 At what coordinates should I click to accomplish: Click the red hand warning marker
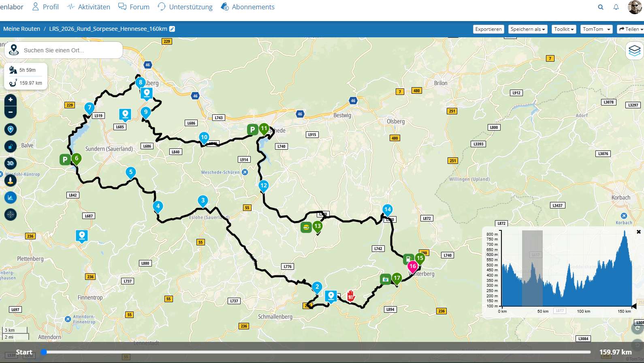tap(351, 296)
